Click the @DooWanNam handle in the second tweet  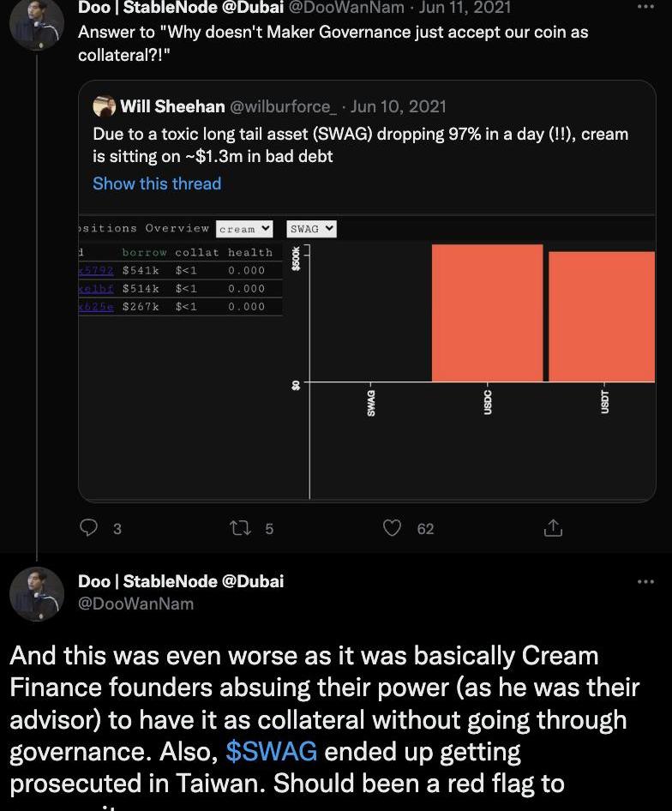(135, 604)
